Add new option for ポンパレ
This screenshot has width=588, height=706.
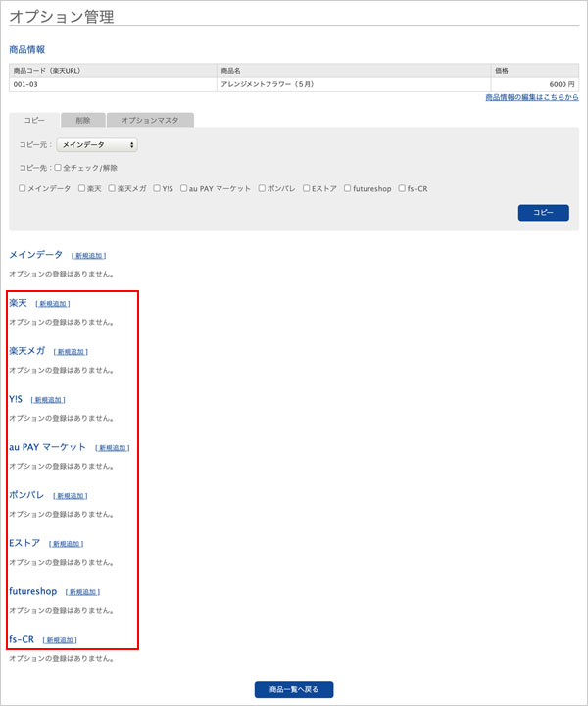tap(70, 496)
